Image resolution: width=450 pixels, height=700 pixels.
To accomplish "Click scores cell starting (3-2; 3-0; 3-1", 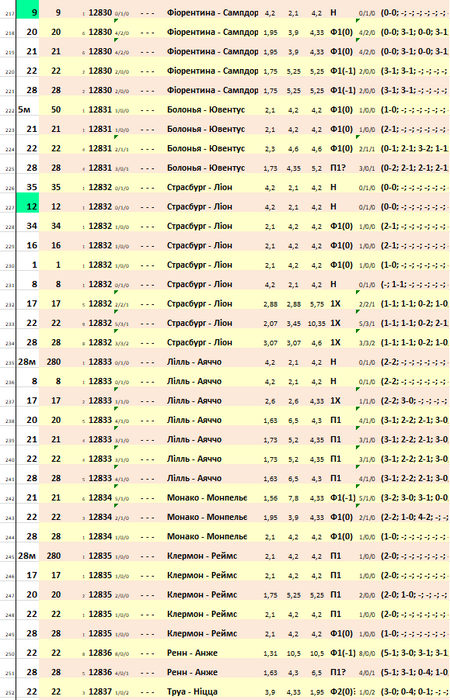I will pos(415,498).
